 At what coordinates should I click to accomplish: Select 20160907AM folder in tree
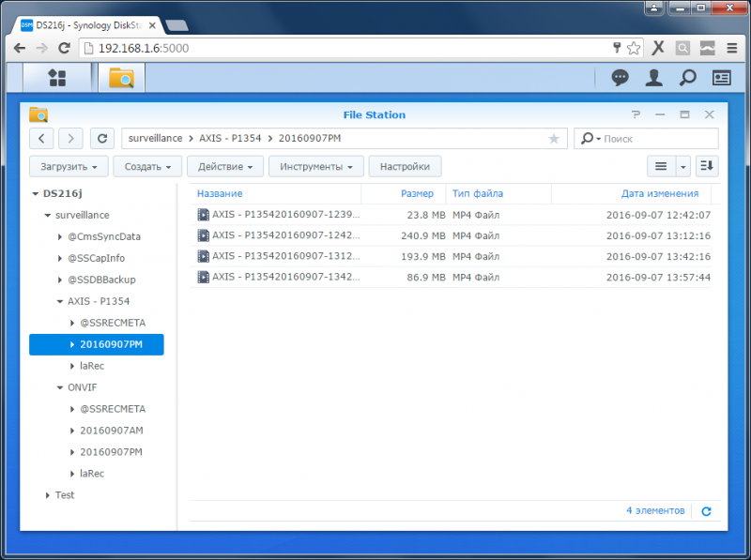[111, 431]
